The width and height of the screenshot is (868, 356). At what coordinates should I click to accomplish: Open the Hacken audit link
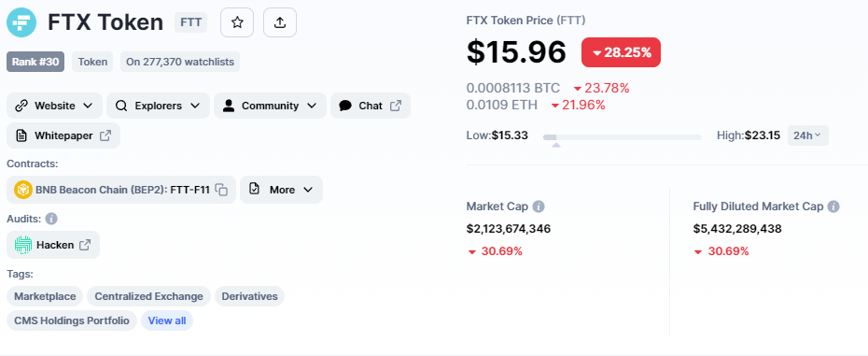coord(53,245)
